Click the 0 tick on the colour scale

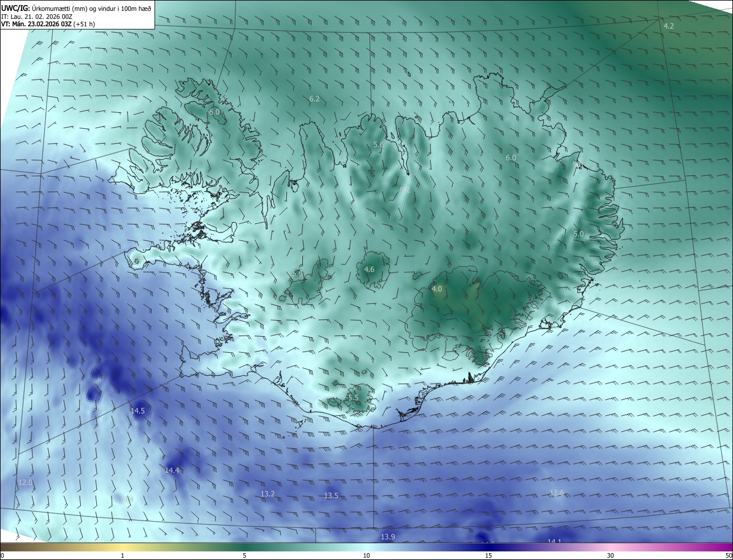click(x=2, y=555)
